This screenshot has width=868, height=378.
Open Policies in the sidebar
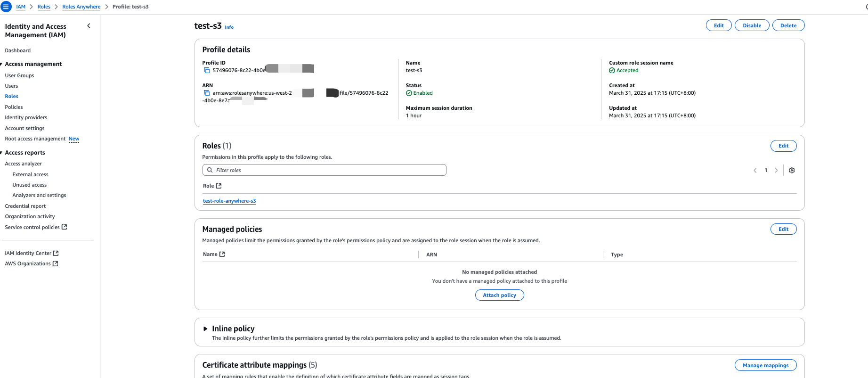coord(14,107)
